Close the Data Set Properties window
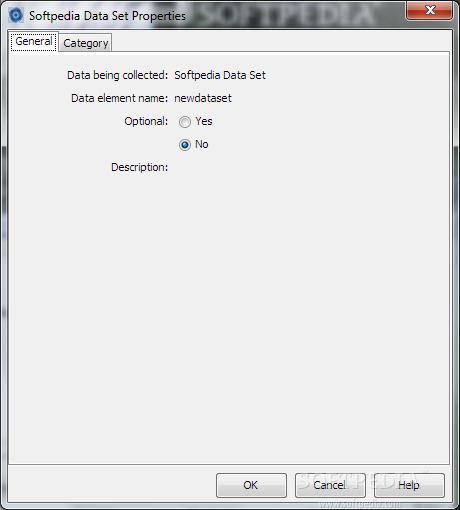This screenshot has height=510, width=460. tap(430, 10)
